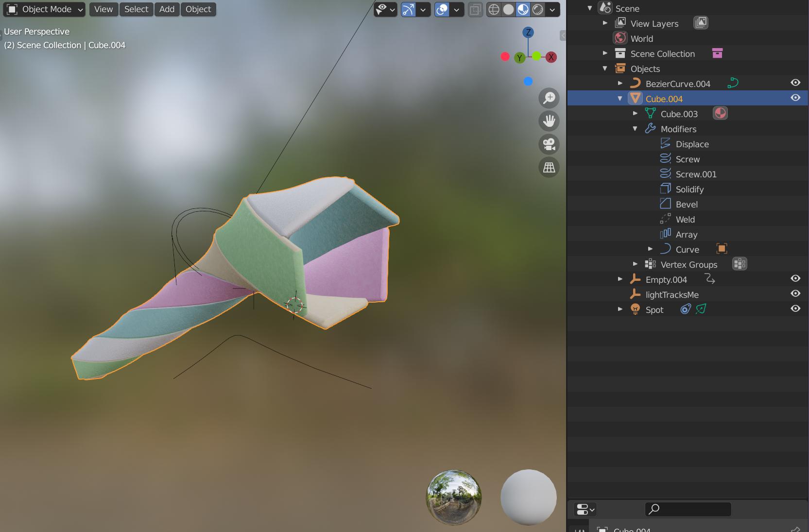
Task: Select the Screw.001 modifier
Action: tap(696, 174)
